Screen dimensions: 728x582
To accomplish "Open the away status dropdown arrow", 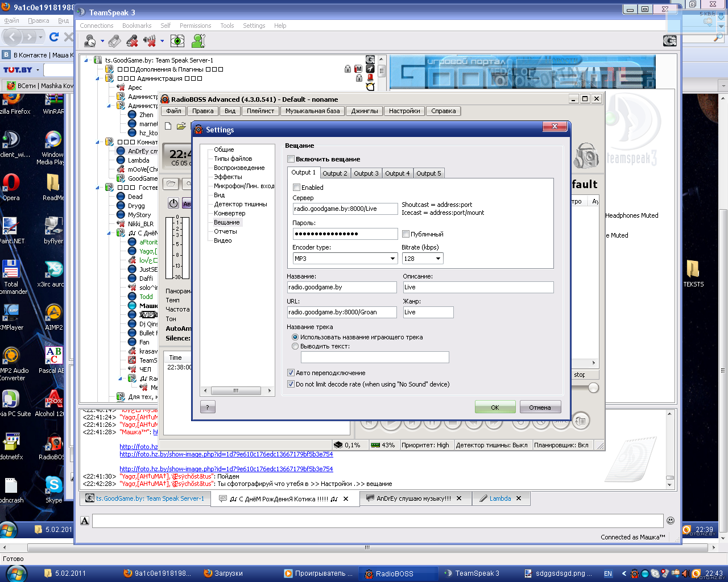I will (x=102, y=41).
